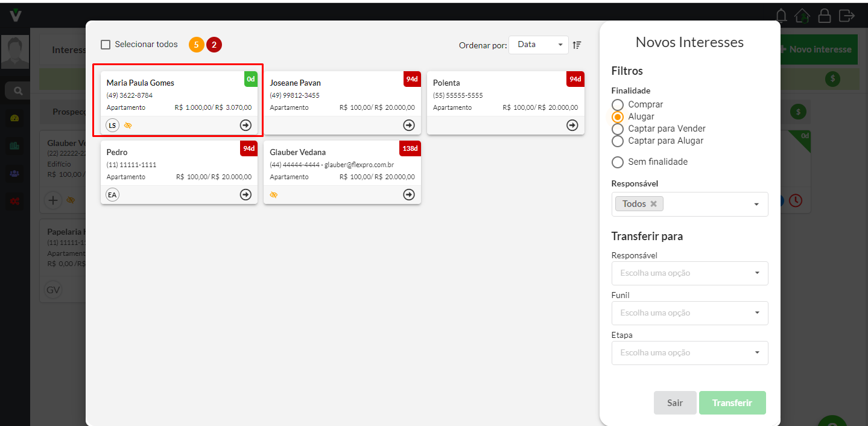Screen dimensions: 868x426
Task: Click phone (49) 99812-3455
Action: click(295, 96)
